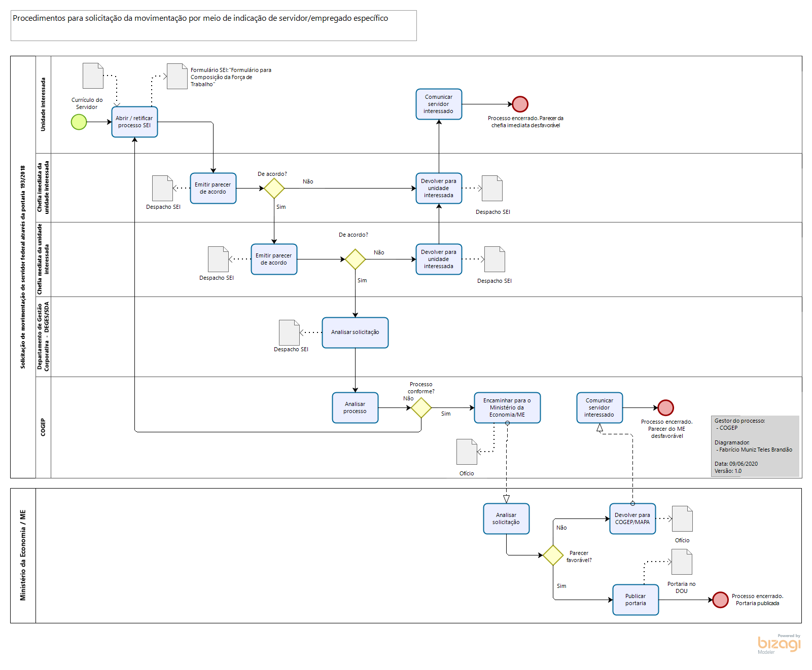Click the diagram title text box
812x670 pixels.
tap(214, 25)
